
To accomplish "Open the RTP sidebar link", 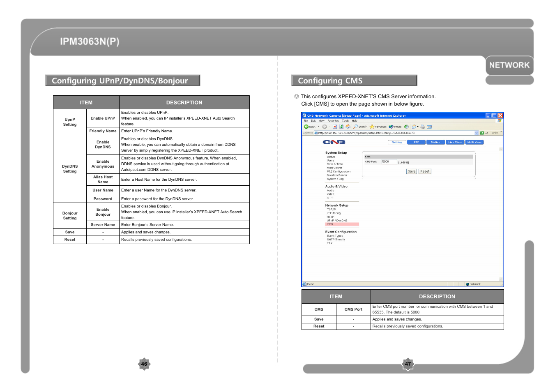I will tap(329, 198).
